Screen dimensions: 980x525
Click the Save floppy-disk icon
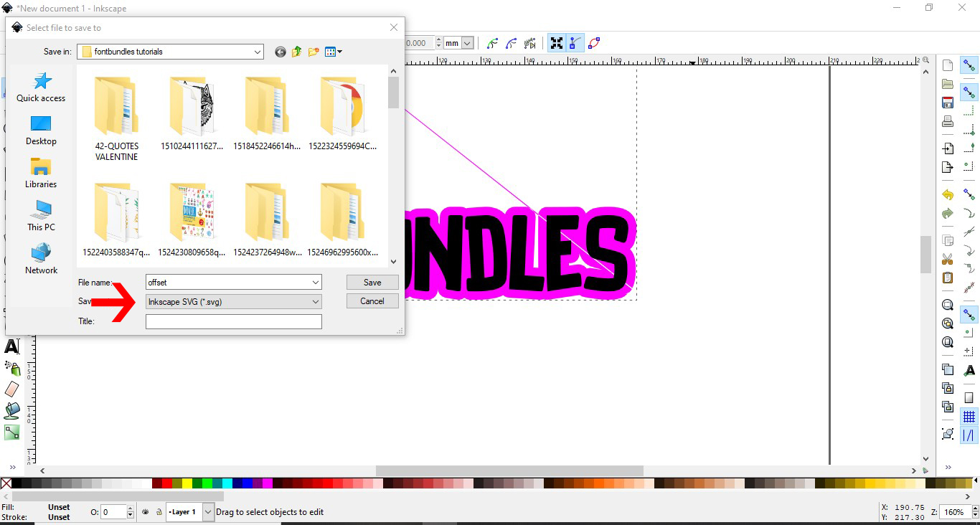(x=948, y=103)
